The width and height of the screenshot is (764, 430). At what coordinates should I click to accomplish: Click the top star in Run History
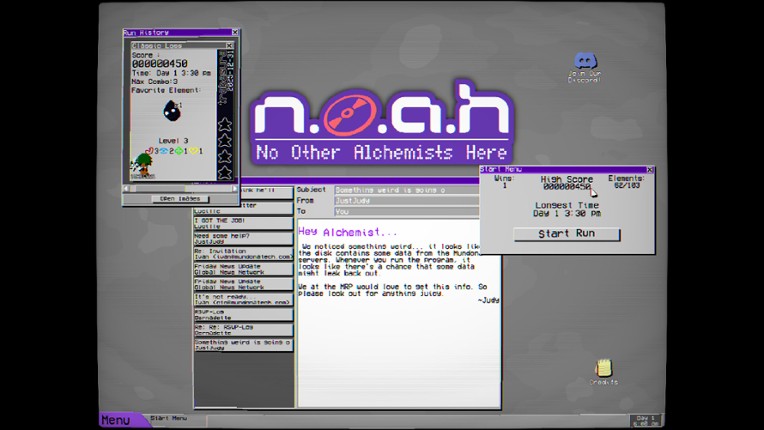click(x=225, y=125)
